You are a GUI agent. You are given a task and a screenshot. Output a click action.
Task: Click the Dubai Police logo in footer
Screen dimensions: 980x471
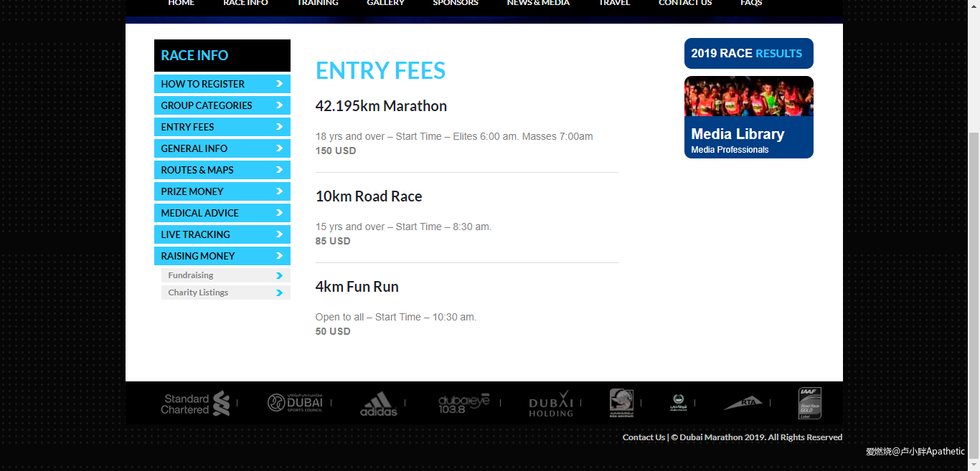(678, 403)
